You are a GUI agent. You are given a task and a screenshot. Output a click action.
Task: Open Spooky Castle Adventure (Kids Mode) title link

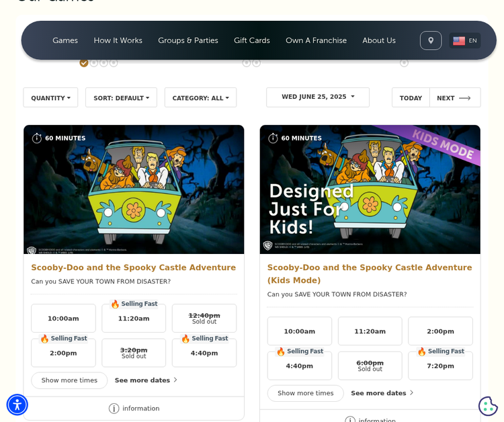point(370,274)
